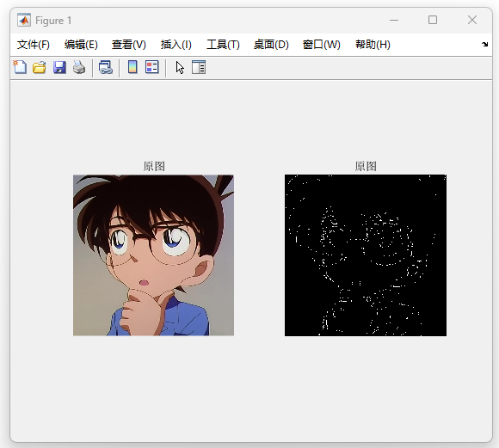Open the 查看(V) menu
The image size is (499, 448).
[x=128, y=45]
